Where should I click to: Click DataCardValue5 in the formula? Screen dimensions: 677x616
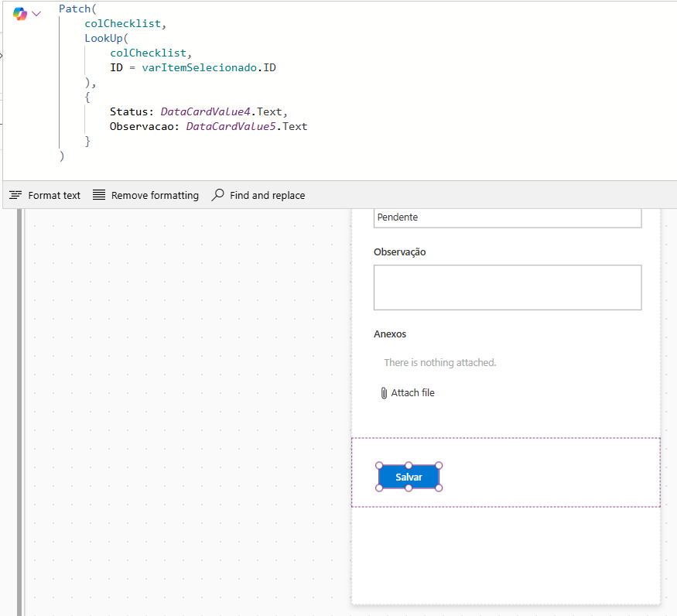[231, 126]
